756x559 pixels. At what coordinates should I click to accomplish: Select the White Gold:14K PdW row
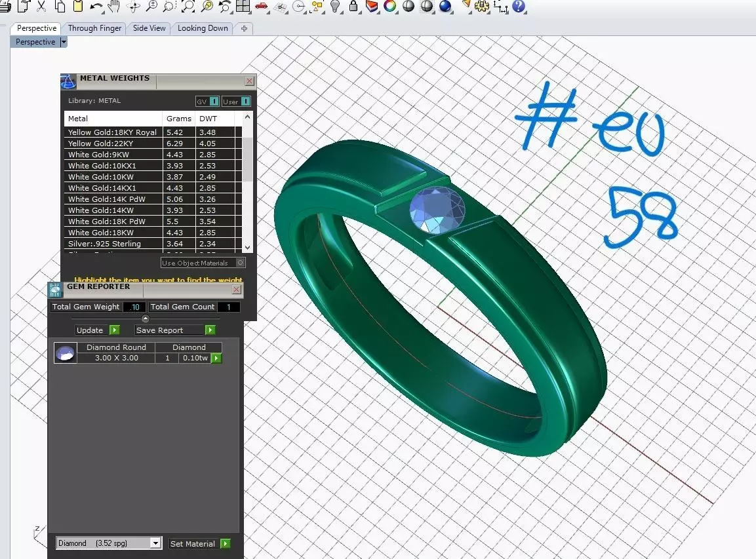153,199
